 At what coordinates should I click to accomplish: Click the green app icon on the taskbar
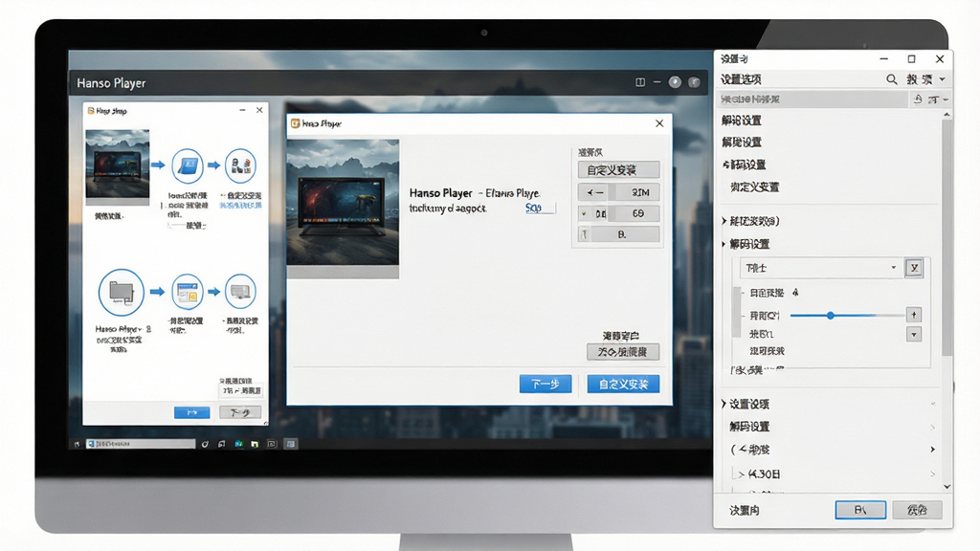point(238,444)
